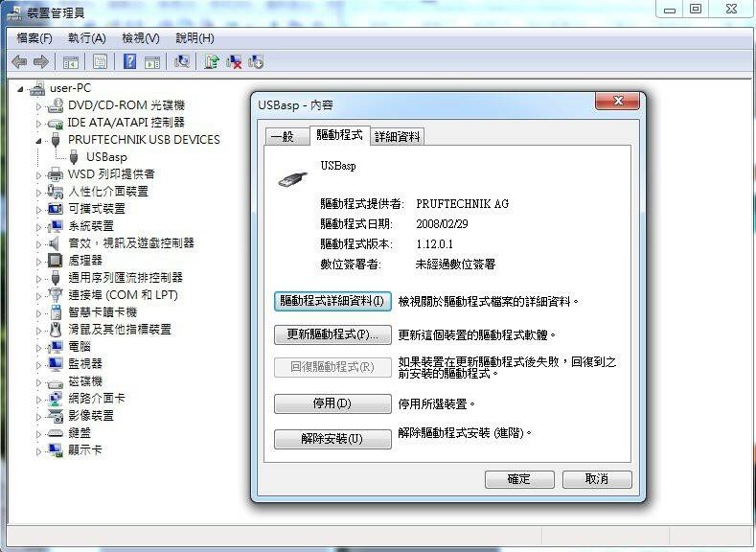This screenshot has width=756, height=552.
Task: Open the 檔案(F) menu
Action: 34,38
